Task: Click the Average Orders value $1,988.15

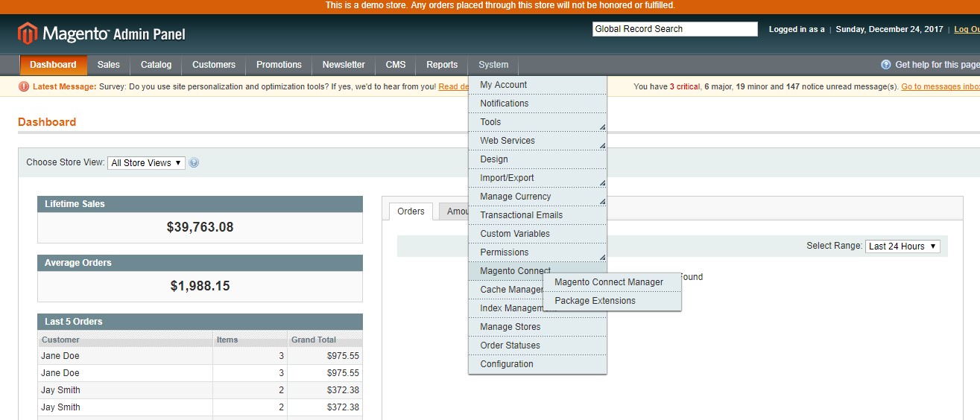Action: (200, 286)
